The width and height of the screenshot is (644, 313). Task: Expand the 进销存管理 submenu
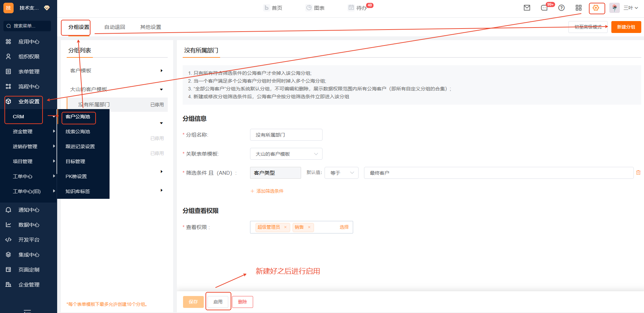[x=54, y=146]
